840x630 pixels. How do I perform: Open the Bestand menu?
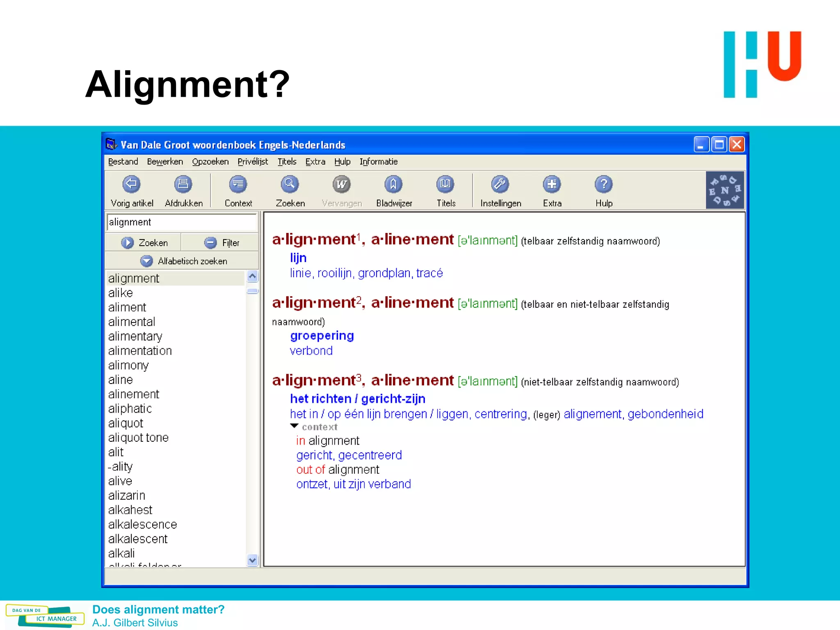tap(123, 162)
